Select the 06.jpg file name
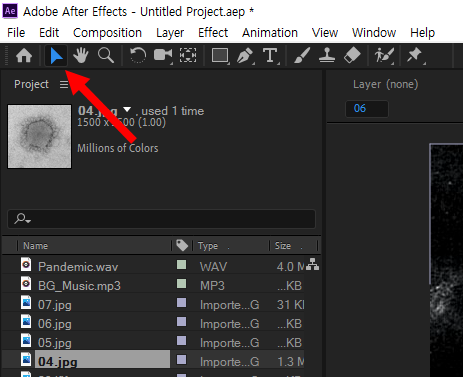 point(55,324)
